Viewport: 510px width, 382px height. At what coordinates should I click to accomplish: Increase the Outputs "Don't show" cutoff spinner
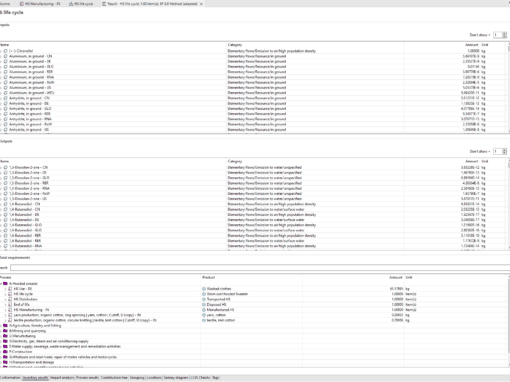point(504,150)
